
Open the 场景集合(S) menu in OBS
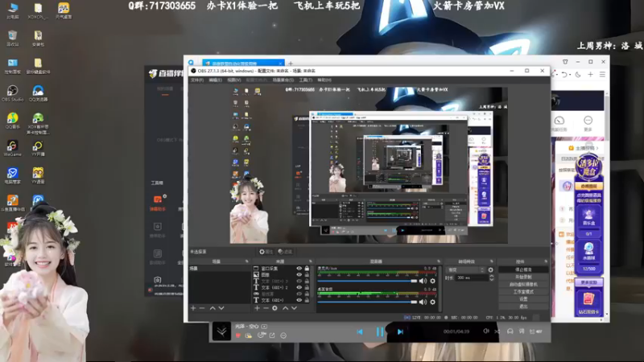(x=283, y=80)
